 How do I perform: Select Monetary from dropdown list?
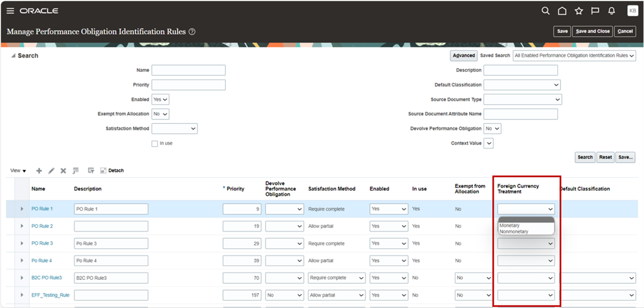(509, 226)
